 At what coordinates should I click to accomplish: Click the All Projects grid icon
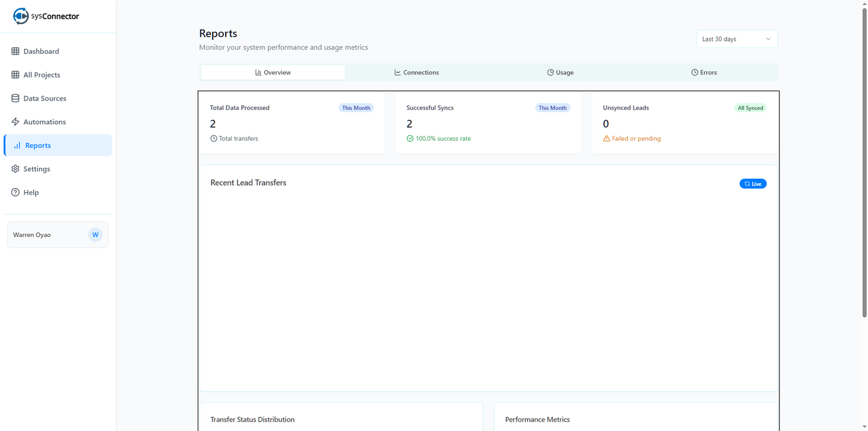pos(15,75)
